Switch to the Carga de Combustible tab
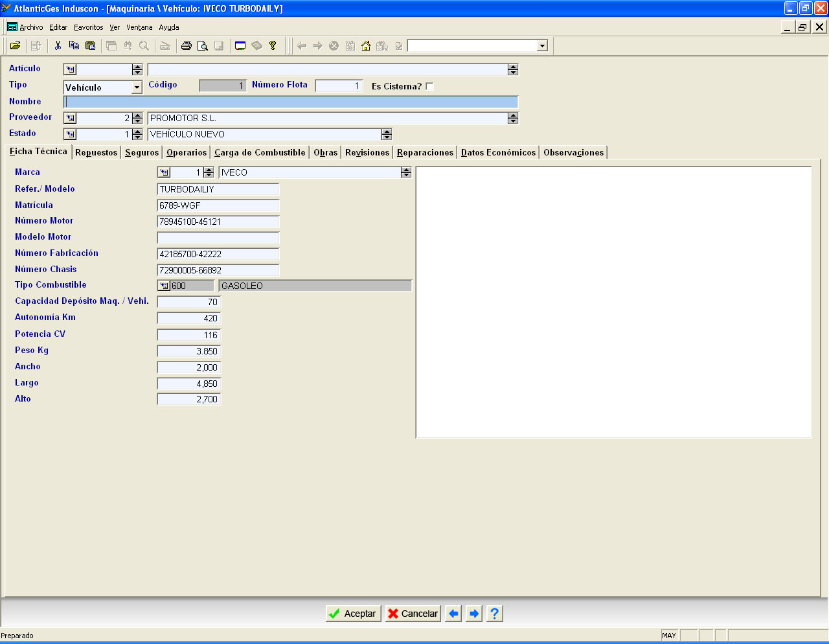Screen dimensions: 829x644 click(x=260, y=152)
